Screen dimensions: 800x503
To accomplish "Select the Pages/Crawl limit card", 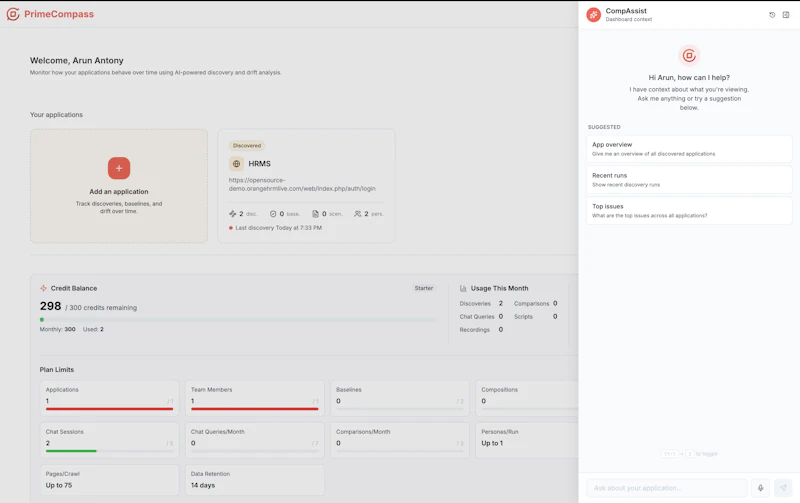I will 109,480.
